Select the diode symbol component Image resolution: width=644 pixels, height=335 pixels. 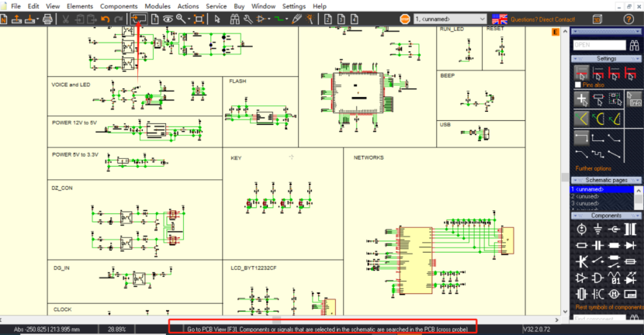[x=631, y=246]
